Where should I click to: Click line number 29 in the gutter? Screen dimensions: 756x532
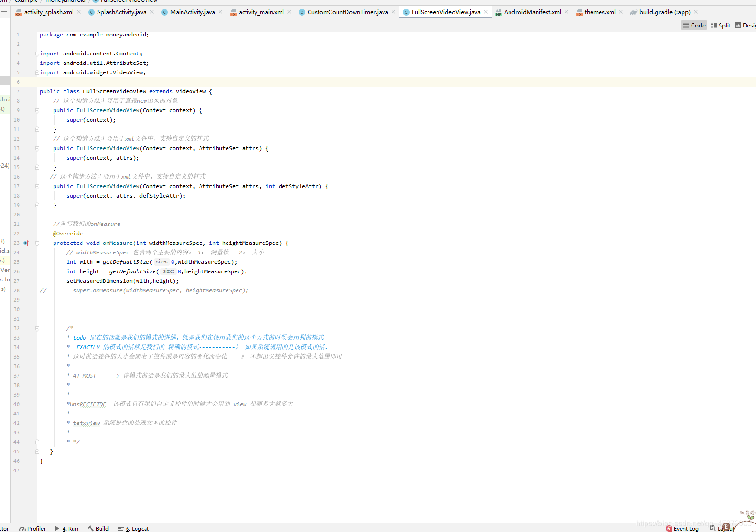[17, 300]
